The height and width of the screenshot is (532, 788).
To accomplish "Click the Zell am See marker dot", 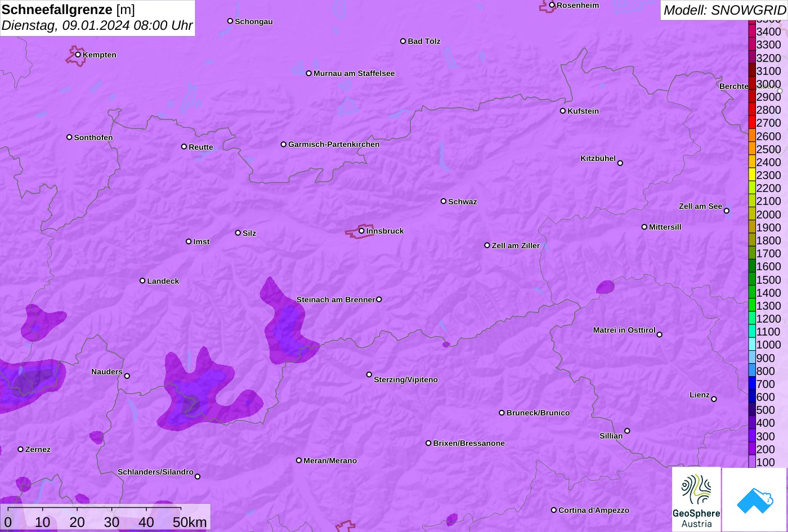I will coord(727,211).
